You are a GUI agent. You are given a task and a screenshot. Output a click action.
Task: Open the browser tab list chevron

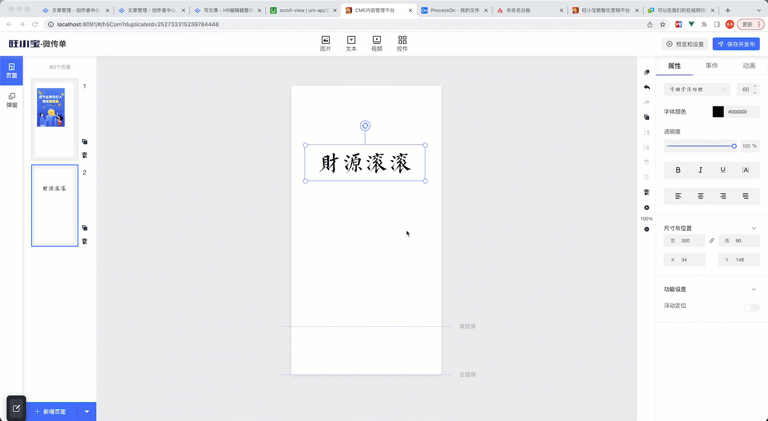tap(759, 10)
